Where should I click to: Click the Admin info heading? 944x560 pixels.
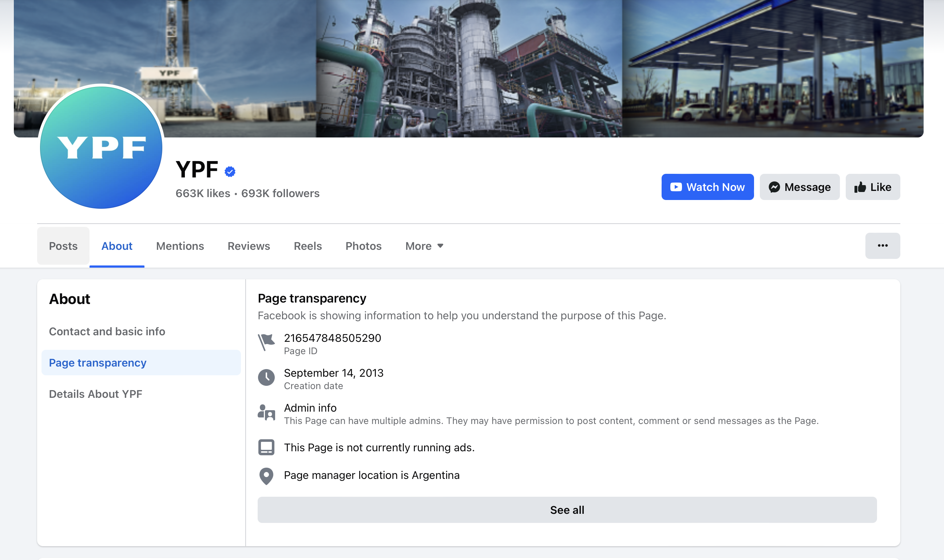tap(310, 408)
